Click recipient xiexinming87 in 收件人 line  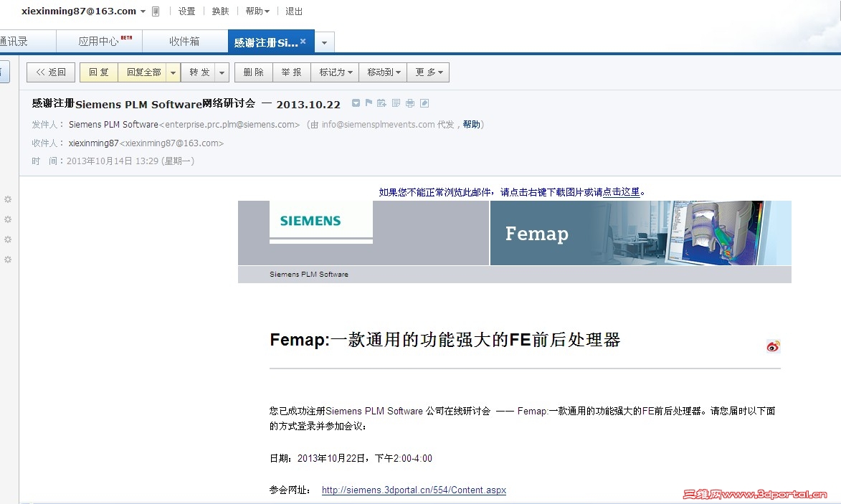[x=93, y=143]
